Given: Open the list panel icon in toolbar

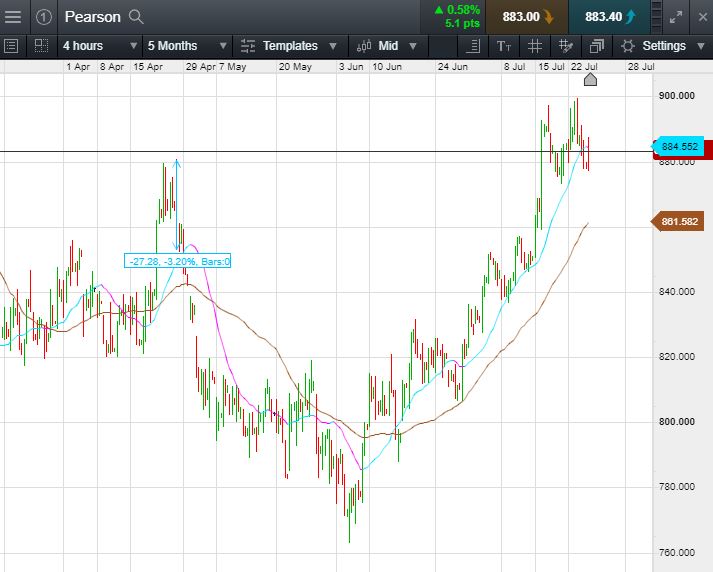Looking at the screenshot, I should coord(11,46).
